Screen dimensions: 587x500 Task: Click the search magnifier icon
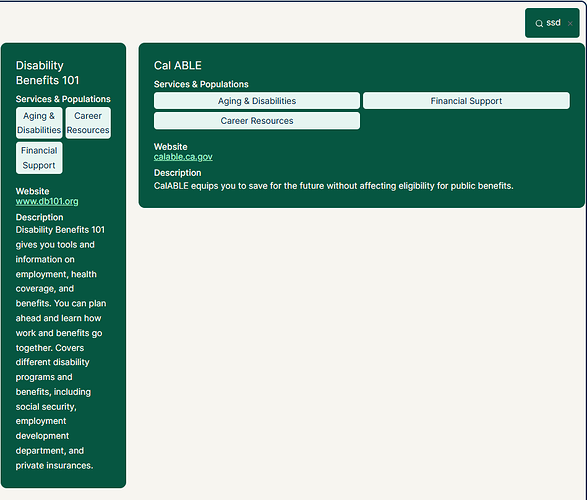539,24
